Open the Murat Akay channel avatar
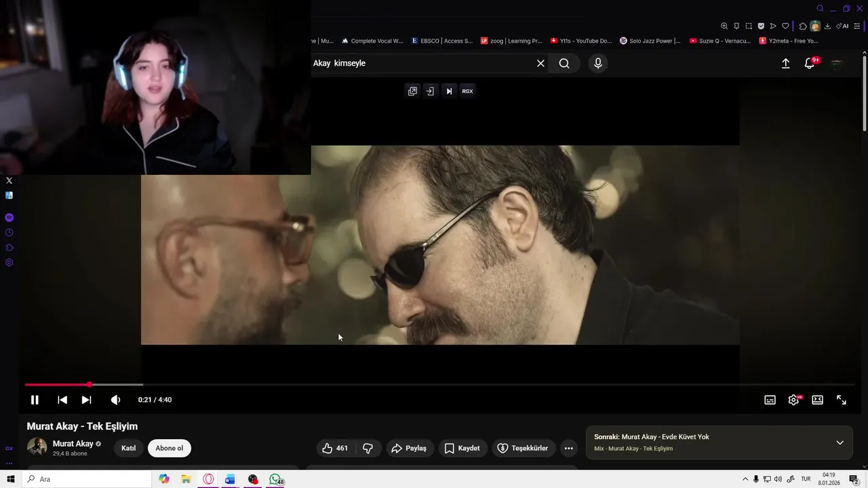 [x=37, y=447]
